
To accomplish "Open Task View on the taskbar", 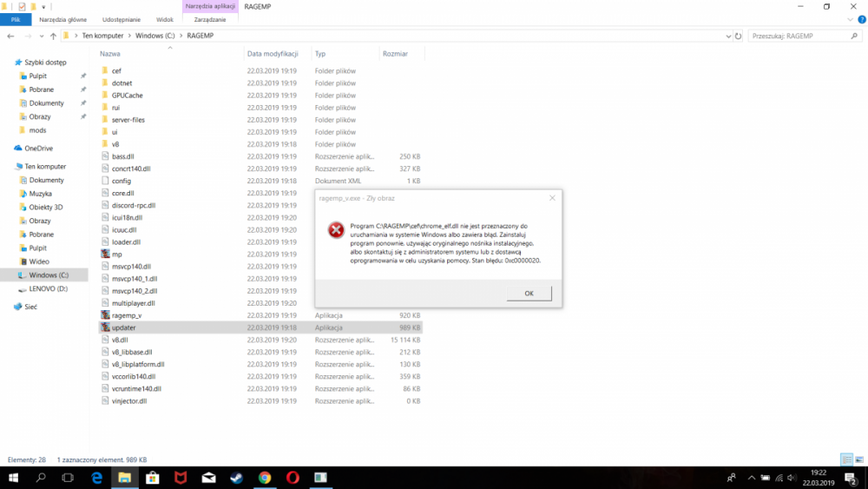I will tap(68, 478).
